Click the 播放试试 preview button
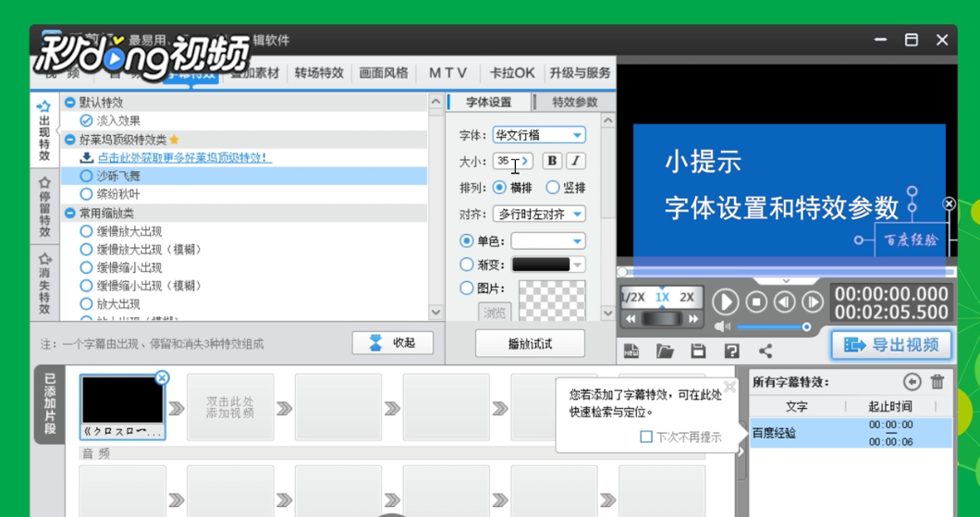Image resolution: width=980 pixels, height=517 pixels. [530, 344]
